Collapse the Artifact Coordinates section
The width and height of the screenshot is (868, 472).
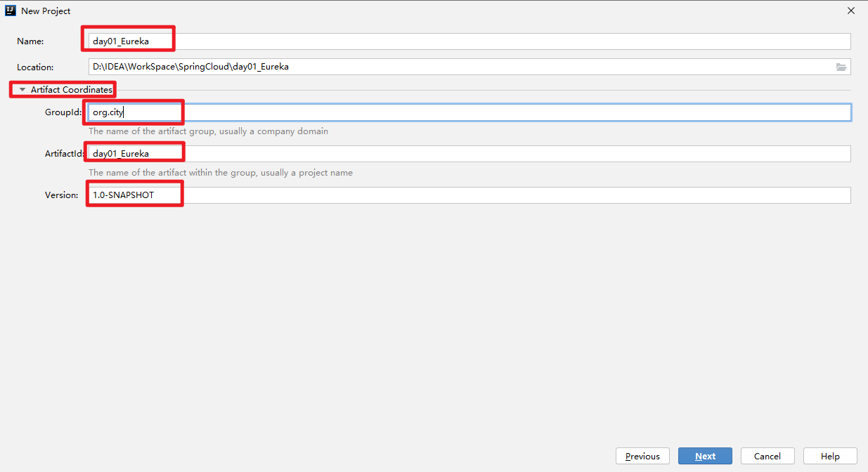[22, 90]
